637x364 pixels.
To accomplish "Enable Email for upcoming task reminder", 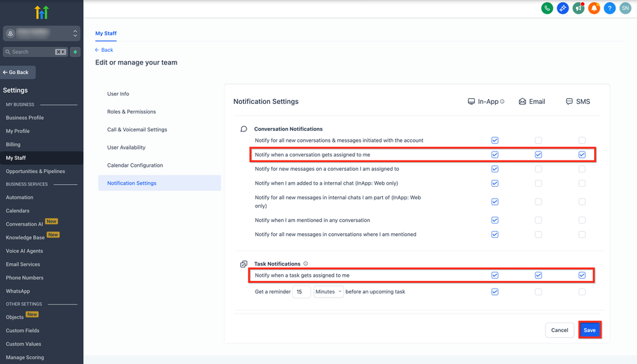I will pyautogui.click(x=538, y=292).
